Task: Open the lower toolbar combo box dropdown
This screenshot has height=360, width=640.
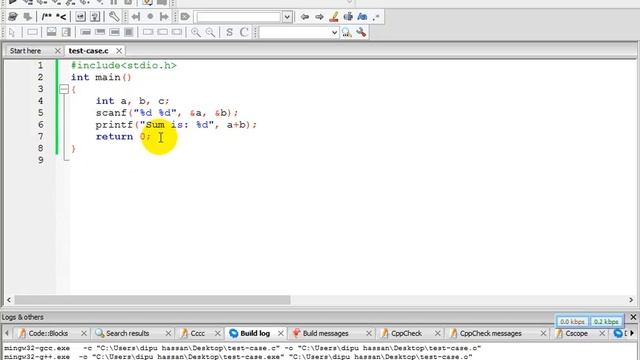Action: (x=334, y=32)
